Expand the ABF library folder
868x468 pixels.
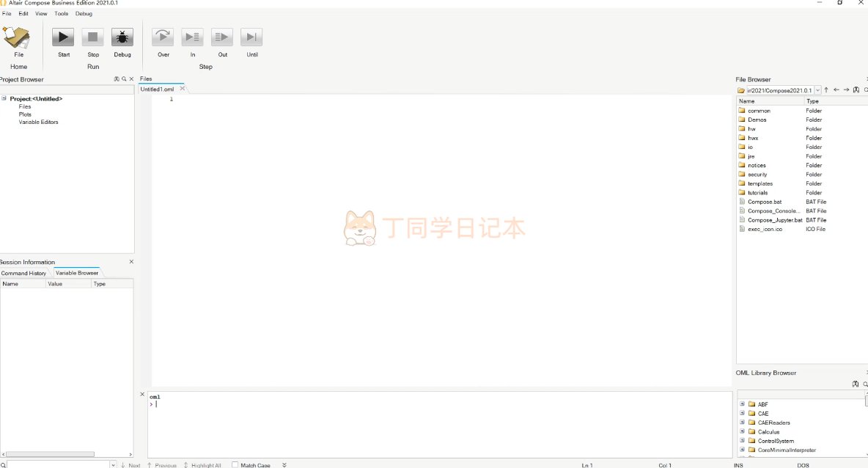[x=743, y=403]
